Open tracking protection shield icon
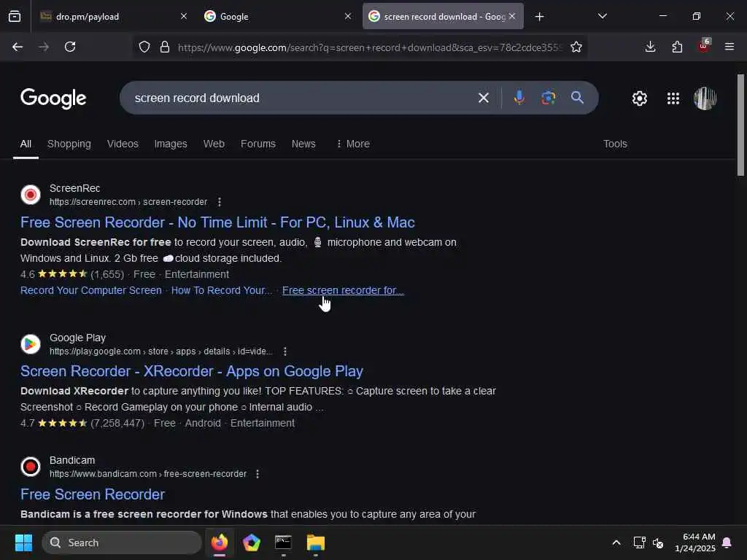This screenshot has height=560, width=747. (x=144, y=47)
